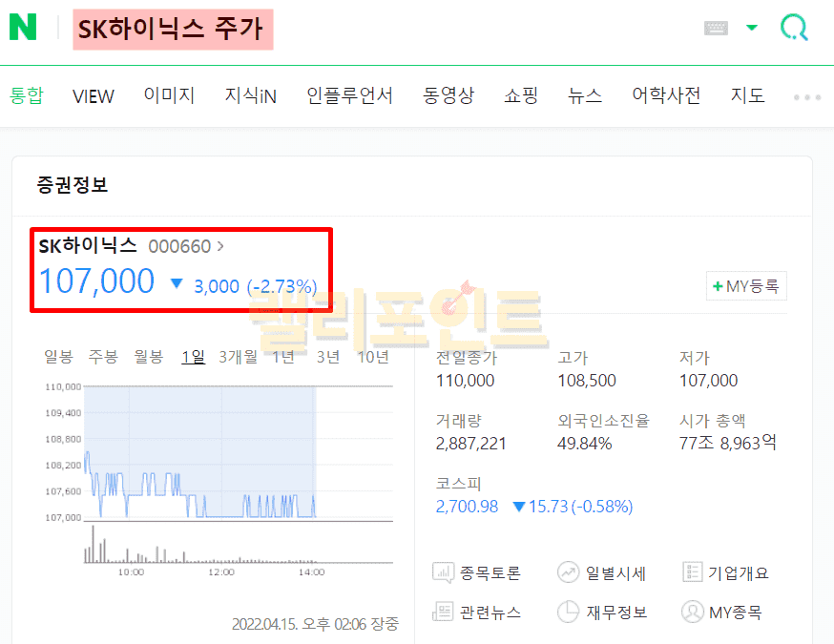Screen dimensions: 834x644
Task: Expand more tabs with the ellipsis
Action: (807, 96)
